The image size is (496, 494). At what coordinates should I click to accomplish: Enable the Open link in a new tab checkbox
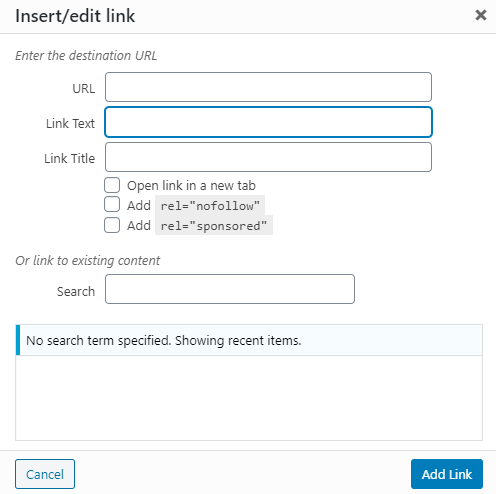pos(112,185)
